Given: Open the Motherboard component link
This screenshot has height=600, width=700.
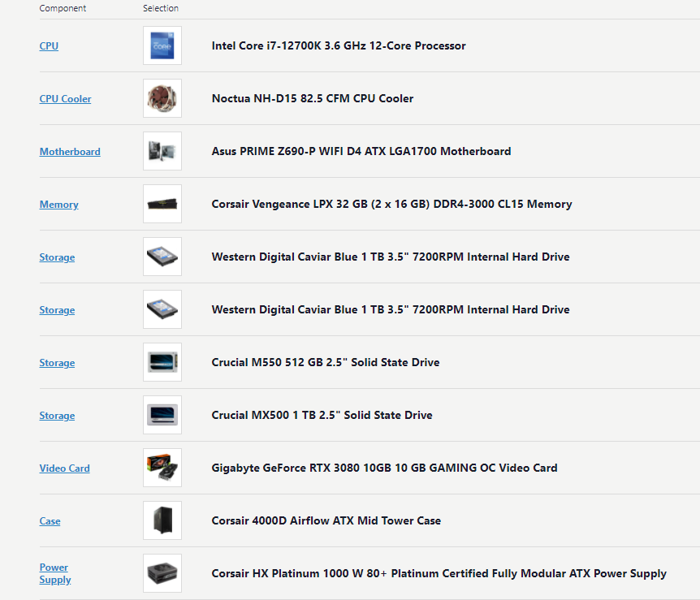Looking at the screenshot, I should coord(70,152).
